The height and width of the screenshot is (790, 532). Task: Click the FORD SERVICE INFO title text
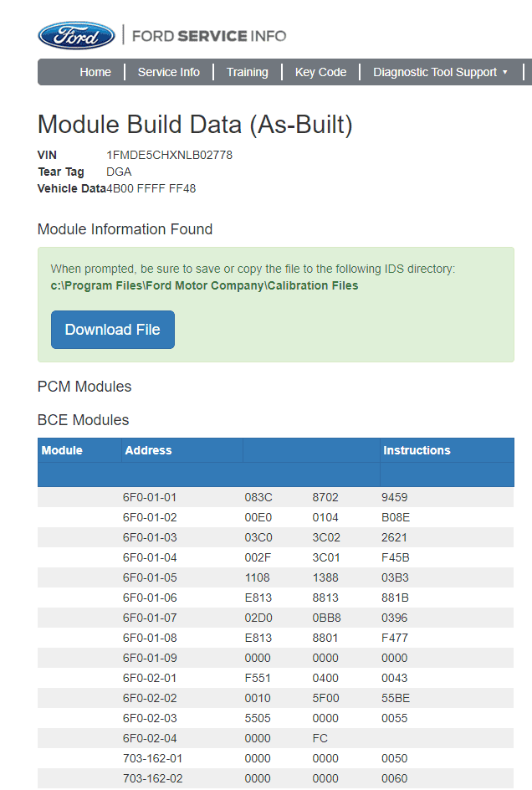(209, 36)
